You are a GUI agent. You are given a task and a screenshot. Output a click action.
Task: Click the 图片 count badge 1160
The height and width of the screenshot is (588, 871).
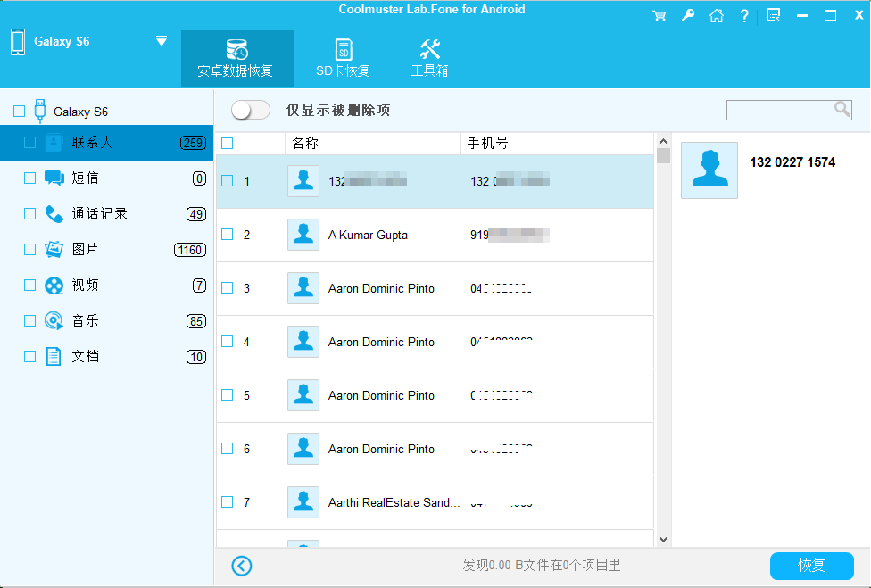coord(191,250)
